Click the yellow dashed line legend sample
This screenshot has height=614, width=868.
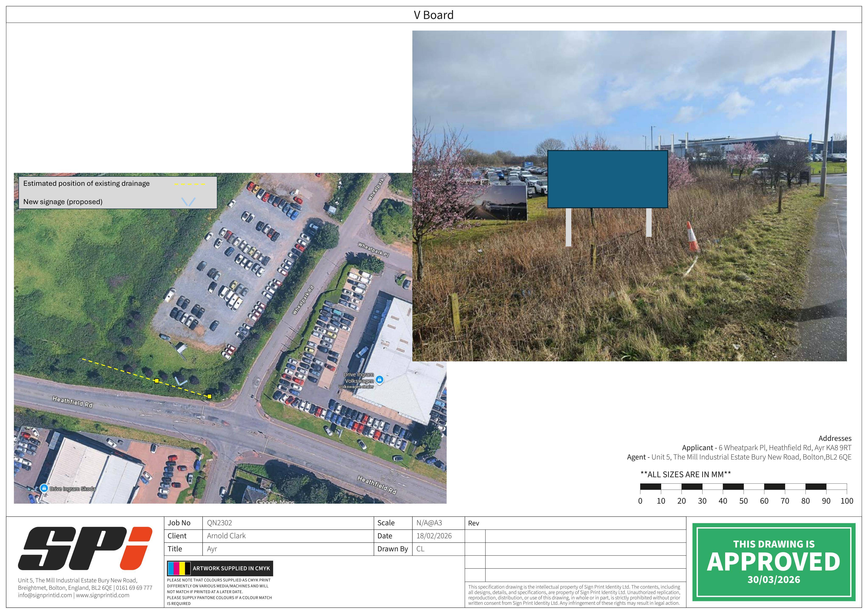189,184
